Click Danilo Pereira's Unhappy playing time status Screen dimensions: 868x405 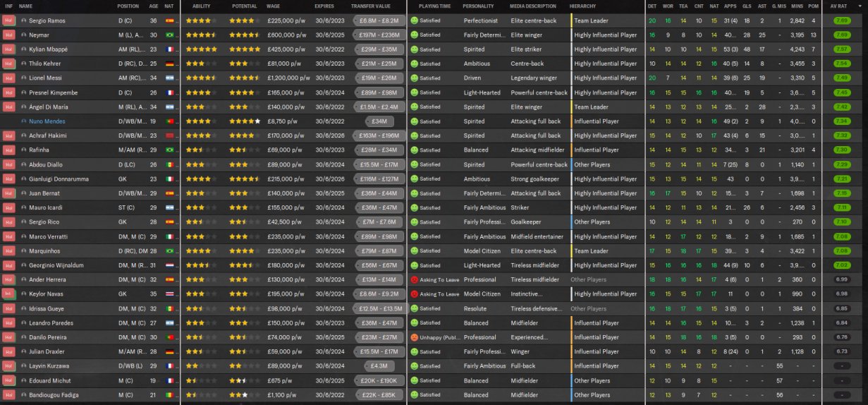(436, 337)
